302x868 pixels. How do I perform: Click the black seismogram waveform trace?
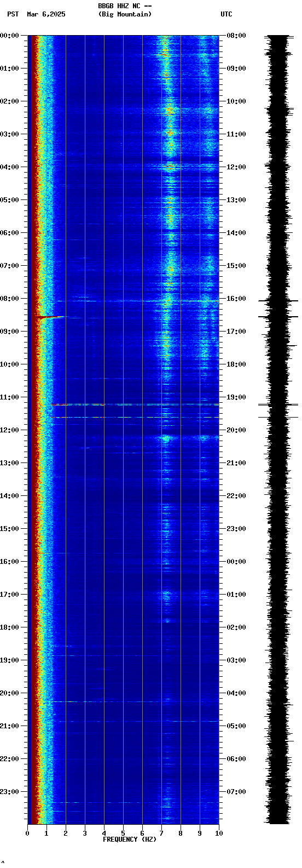click(278, 430)
